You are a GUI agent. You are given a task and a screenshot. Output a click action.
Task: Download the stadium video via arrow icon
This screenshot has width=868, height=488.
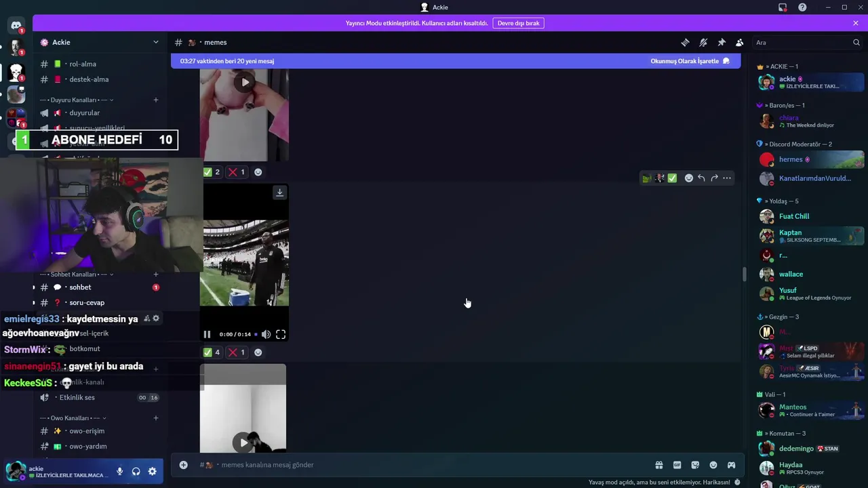(279, 192)
